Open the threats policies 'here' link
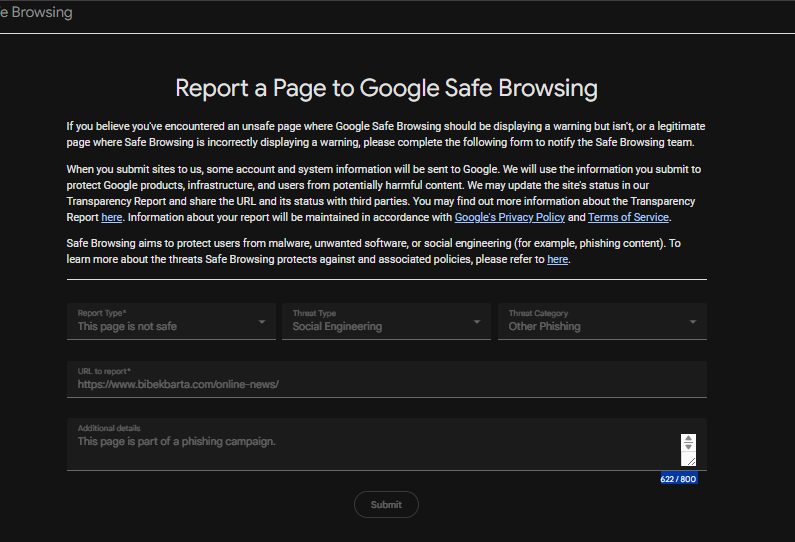 coord(557,259)
